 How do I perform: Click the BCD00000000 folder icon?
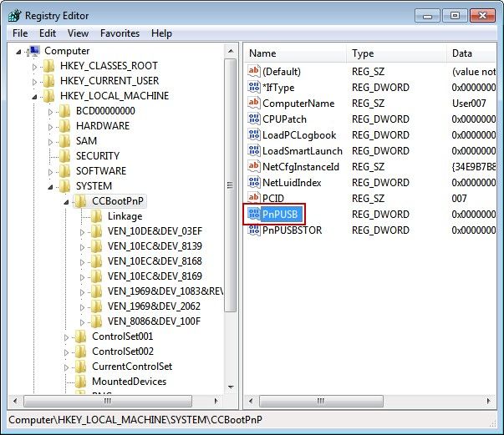pos(64,111)
